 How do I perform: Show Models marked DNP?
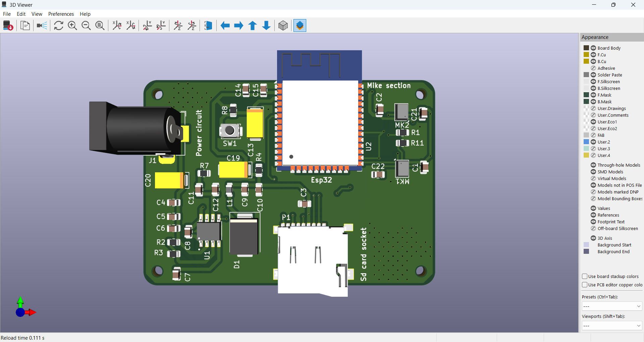593,192
